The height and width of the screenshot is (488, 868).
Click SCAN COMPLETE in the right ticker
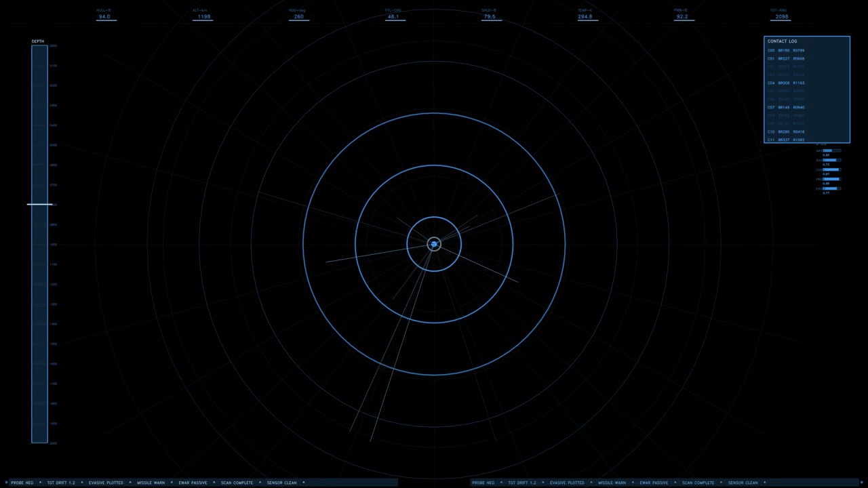click(698, 483)
